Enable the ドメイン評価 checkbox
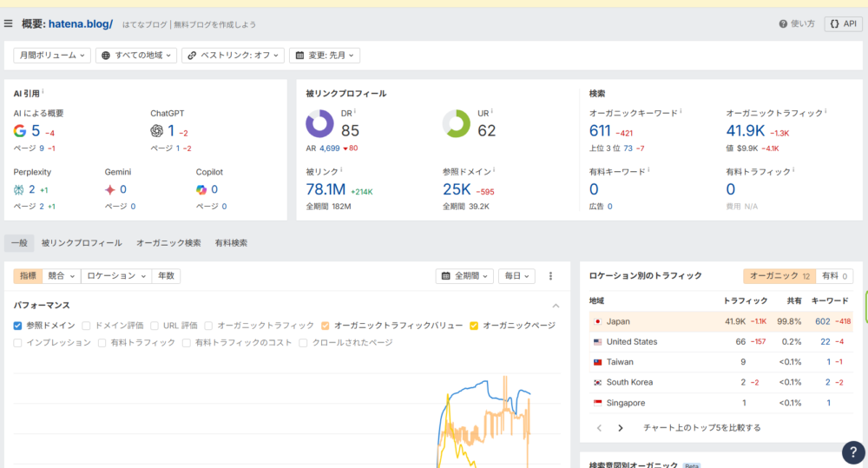Viewport: 868px width, 468px height. coord(86,326)
